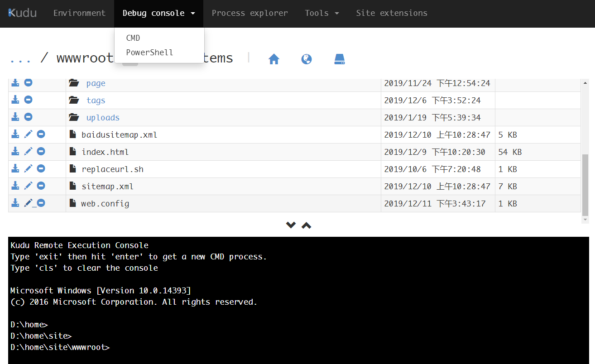This screenshot has width=595, height=364.
Task: Download the uploads folder
Action: 15,117
